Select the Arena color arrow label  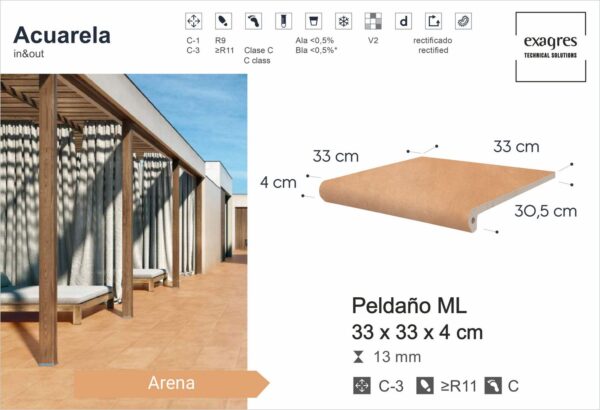click(x=172, y=384)
